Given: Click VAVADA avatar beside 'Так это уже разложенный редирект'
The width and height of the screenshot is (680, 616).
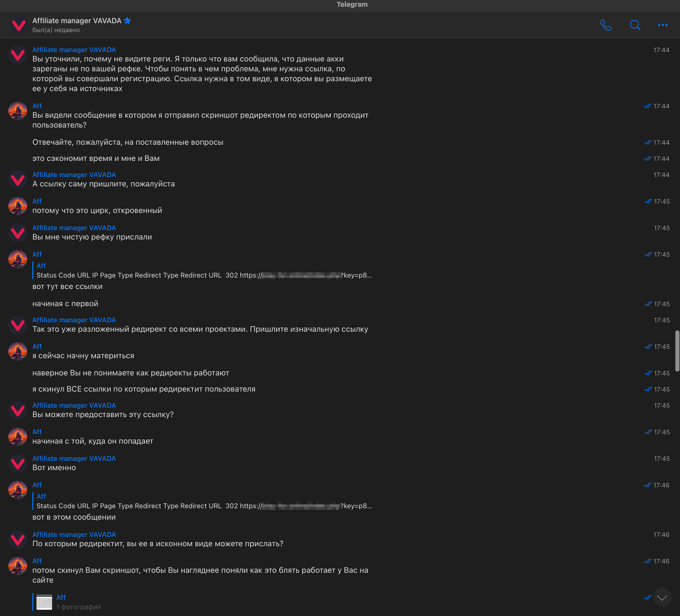Looking at the screenshot, I should 18,325.
